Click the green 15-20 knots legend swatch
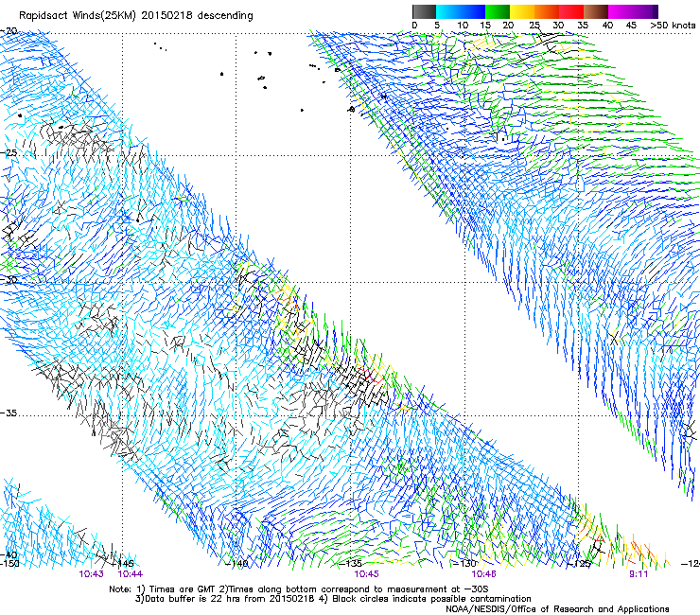The height and width of the screenshot is (615, 700). 498,11
